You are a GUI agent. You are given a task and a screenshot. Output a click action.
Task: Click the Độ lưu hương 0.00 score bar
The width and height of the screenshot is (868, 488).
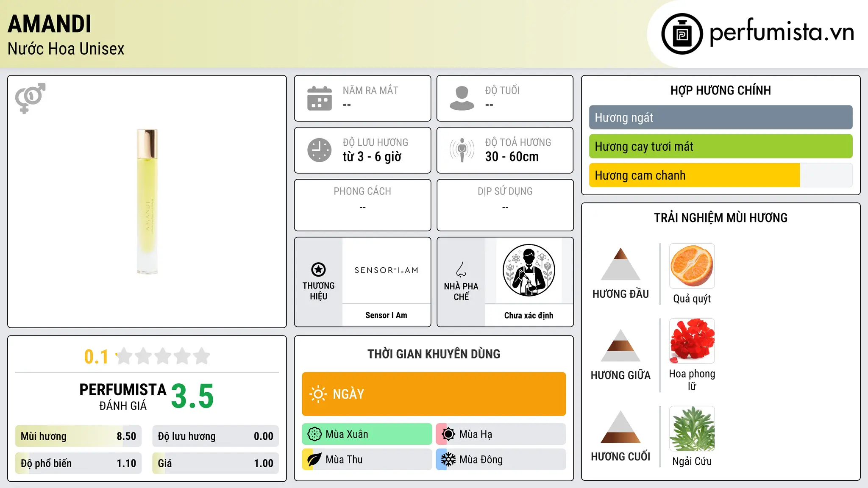(x=216, y=436)
